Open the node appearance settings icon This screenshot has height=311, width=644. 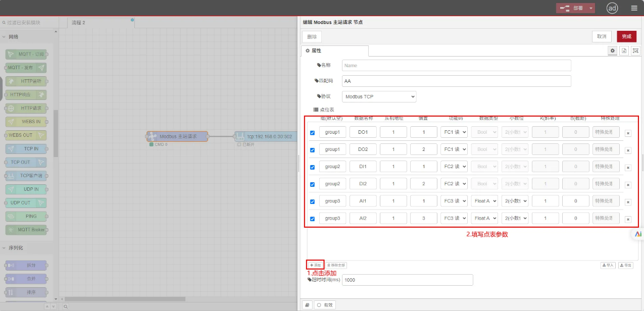point(635,51)
